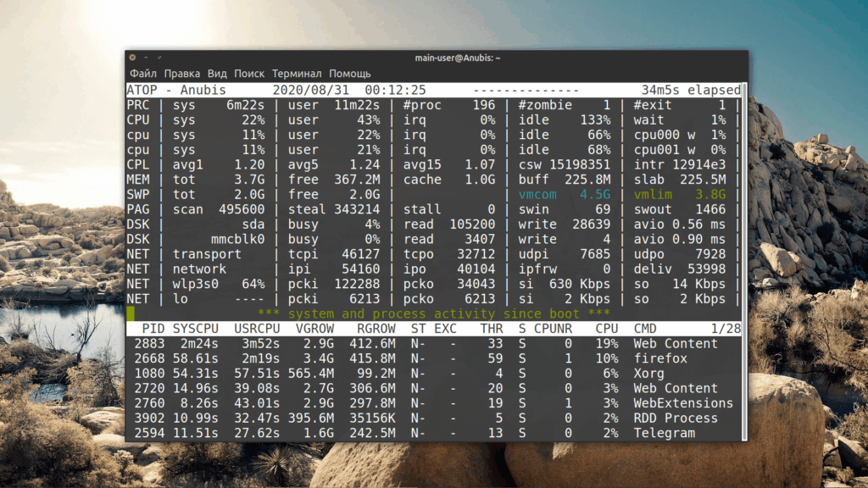This screenshot has height=488, width=868.
Task: Select the Xorg process entry
Action: click(648, 374)
